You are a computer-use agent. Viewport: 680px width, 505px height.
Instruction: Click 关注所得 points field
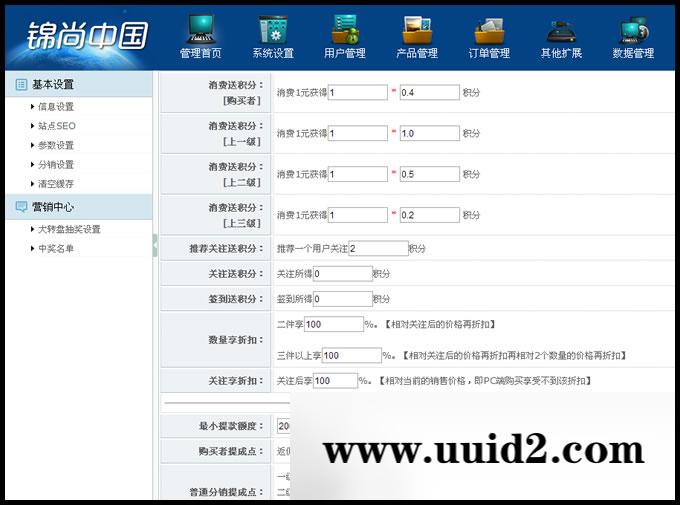point(343,274)
